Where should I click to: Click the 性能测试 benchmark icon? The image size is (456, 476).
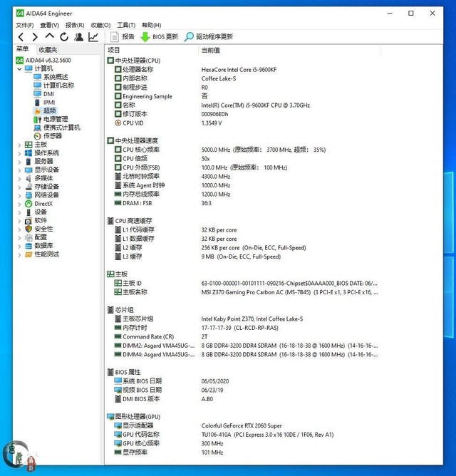point(28,254)
